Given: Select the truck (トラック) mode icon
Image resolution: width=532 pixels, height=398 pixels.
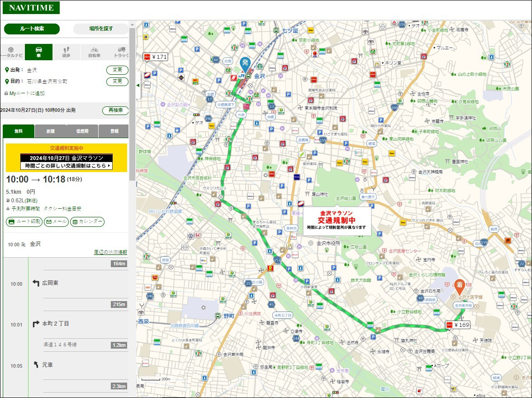Looking at the screenshot, I should pos(120,52).
